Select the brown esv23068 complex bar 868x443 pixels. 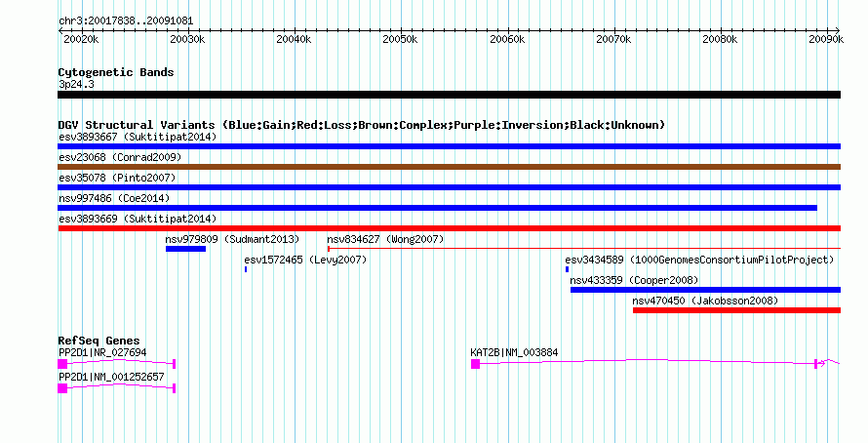(x=449, y=167)
